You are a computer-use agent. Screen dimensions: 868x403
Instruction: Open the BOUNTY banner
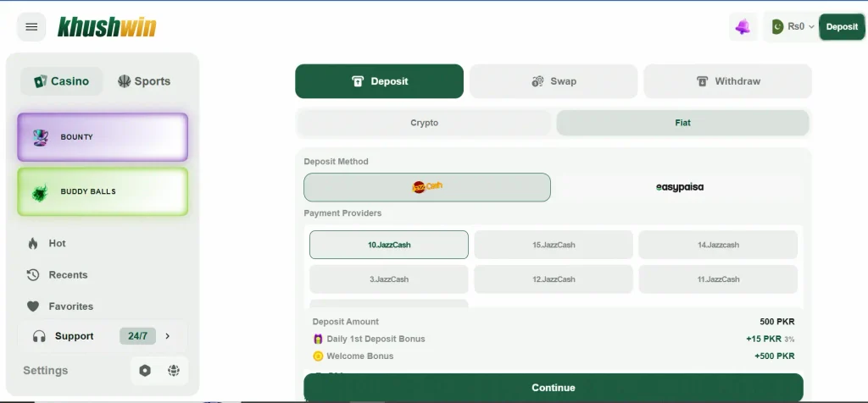pyautogui.click(x=103, y=137)
